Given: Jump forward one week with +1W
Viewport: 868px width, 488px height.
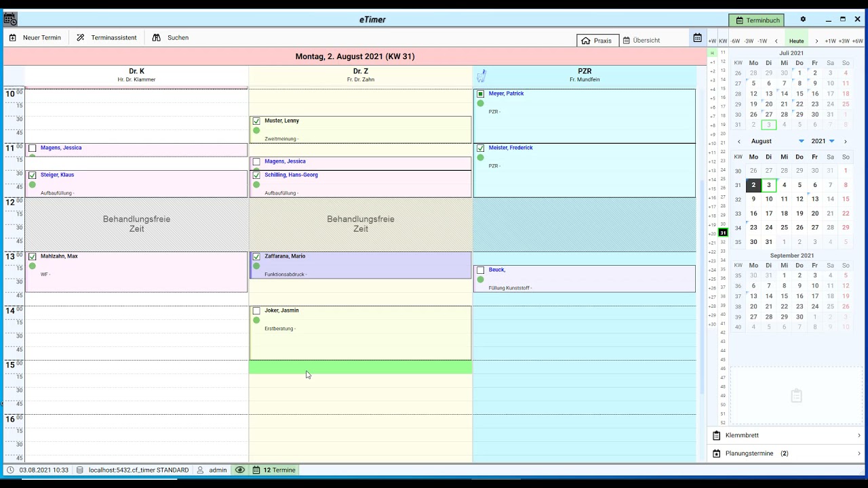Looking at the screenshot, I should tap(830, 41).
